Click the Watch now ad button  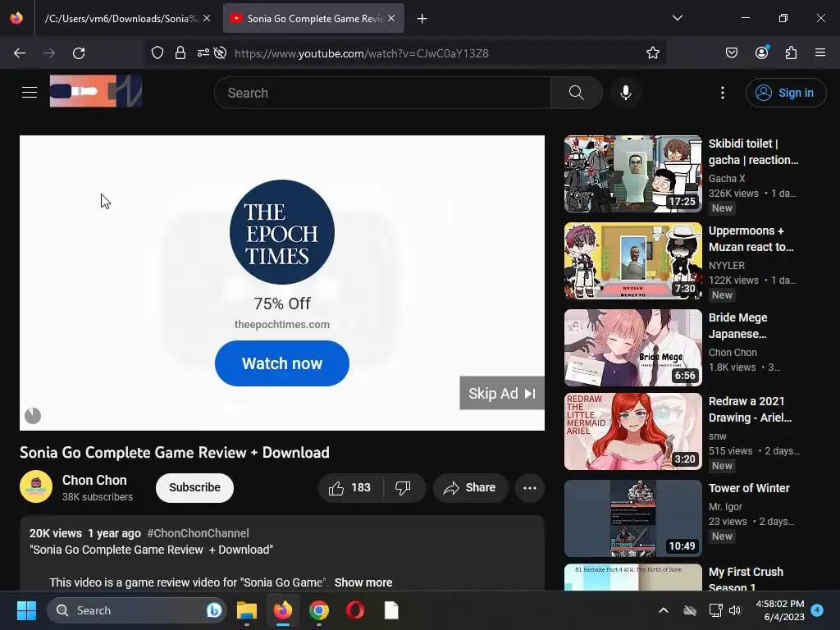coord(282,363)
